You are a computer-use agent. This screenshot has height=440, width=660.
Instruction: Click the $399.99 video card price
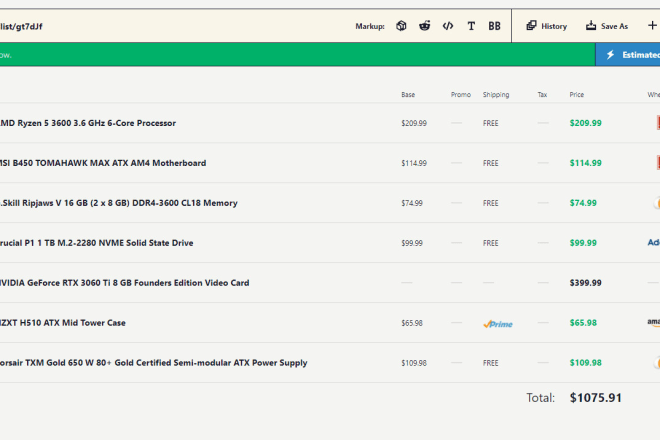coord(585,283)
